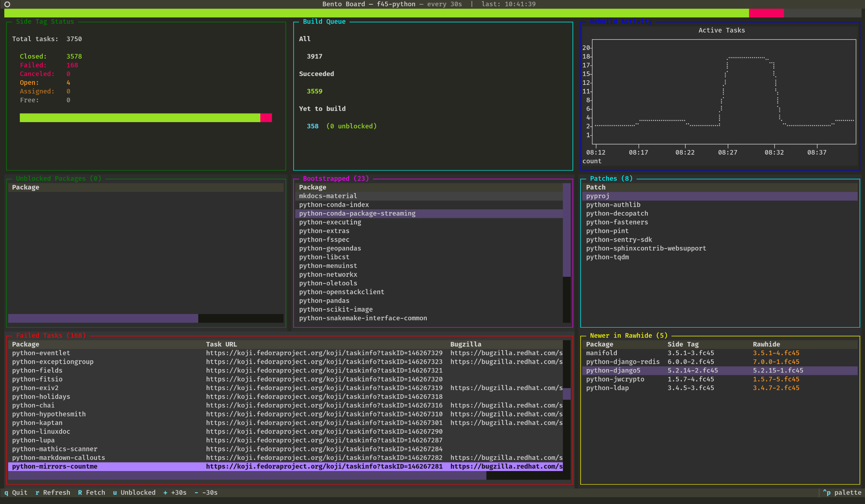Screen dimensions: 865x504
Task: Decrease interval with - -30s
Action: (206, 492)
